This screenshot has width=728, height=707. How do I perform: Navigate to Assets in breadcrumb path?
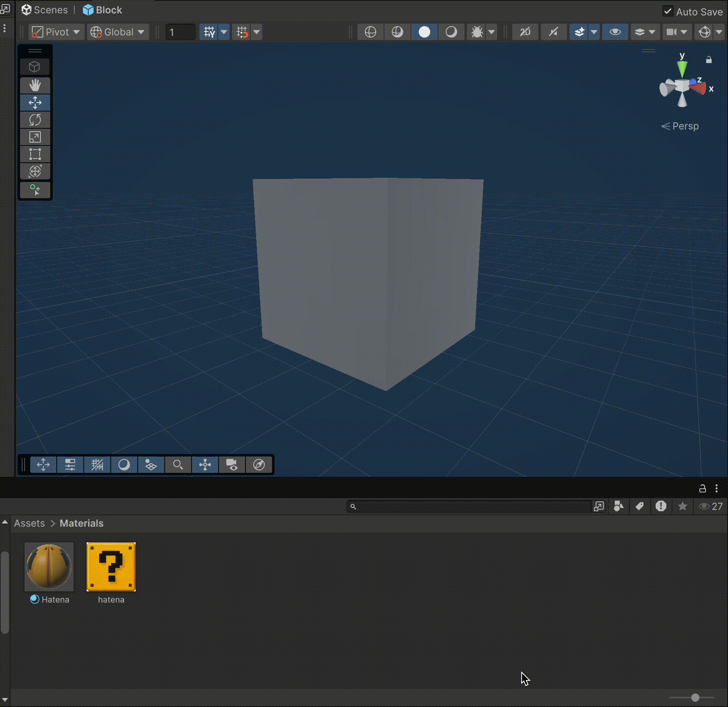click(x=29, y=523)
